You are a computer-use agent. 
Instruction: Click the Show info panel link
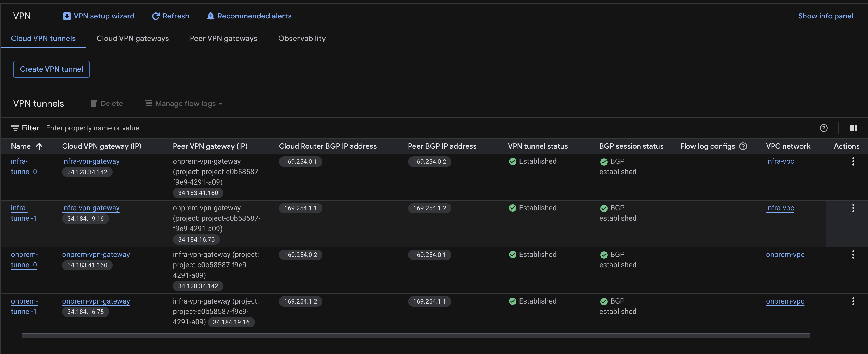pyautogui.click(x=826, y=16)
